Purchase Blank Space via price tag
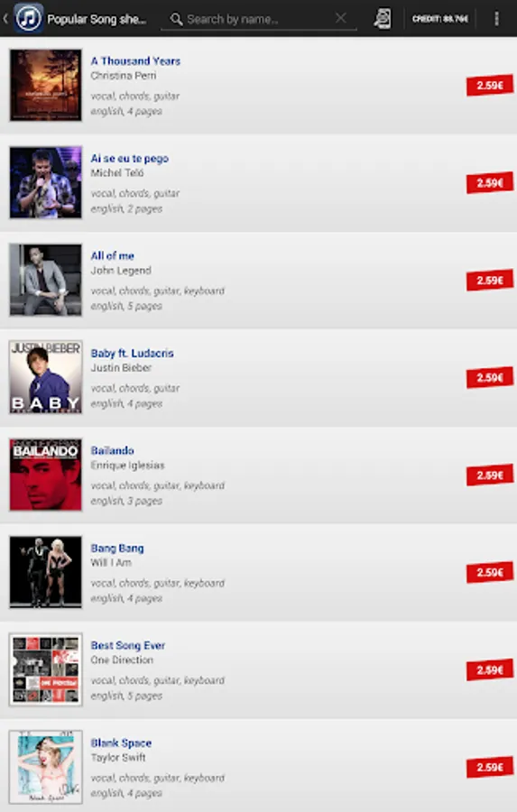517x812 pixels. 490,768
